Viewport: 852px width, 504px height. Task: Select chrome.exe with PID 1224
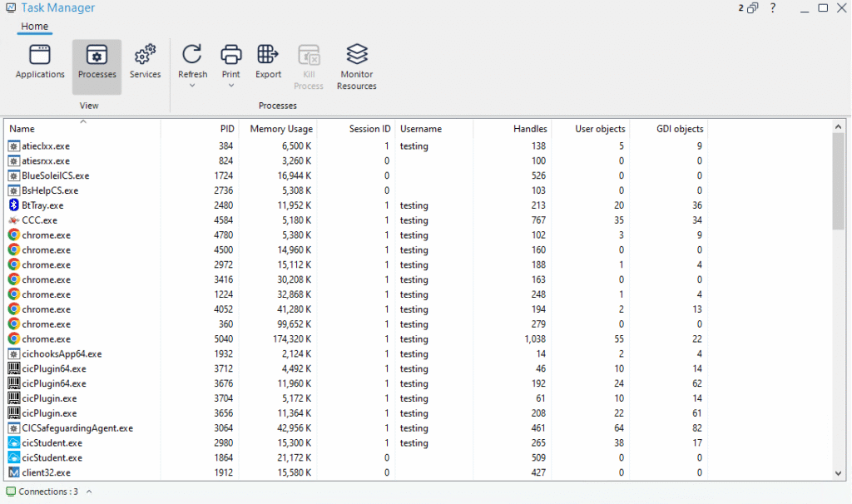(x=356, y=294)
